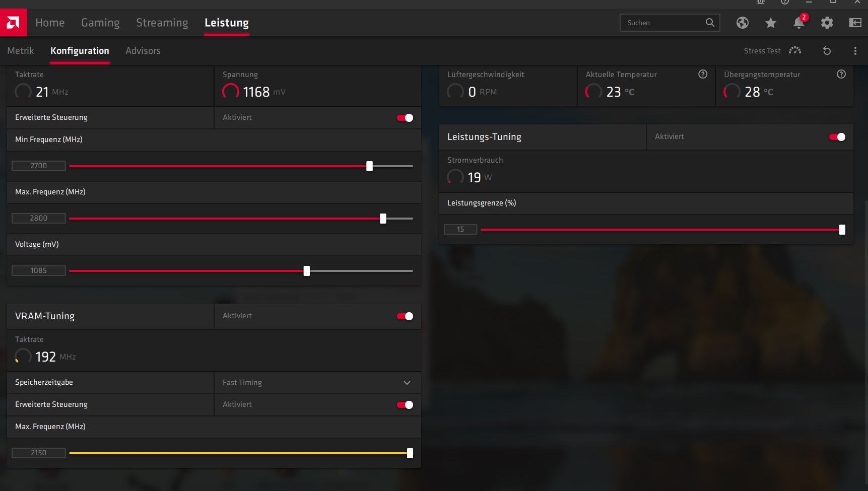Click the Leistungsgrenze (%) label

point(482,203)
